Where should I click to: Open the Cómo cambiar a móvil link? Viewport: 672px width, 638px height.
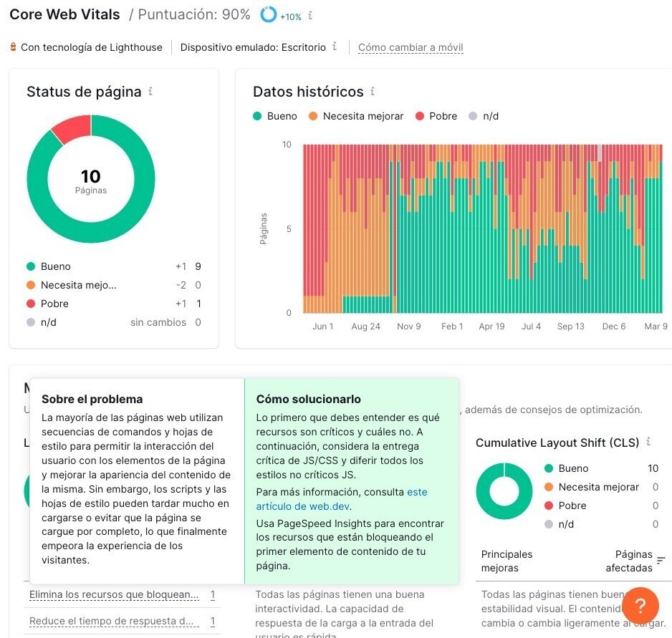tap(410, 47)
